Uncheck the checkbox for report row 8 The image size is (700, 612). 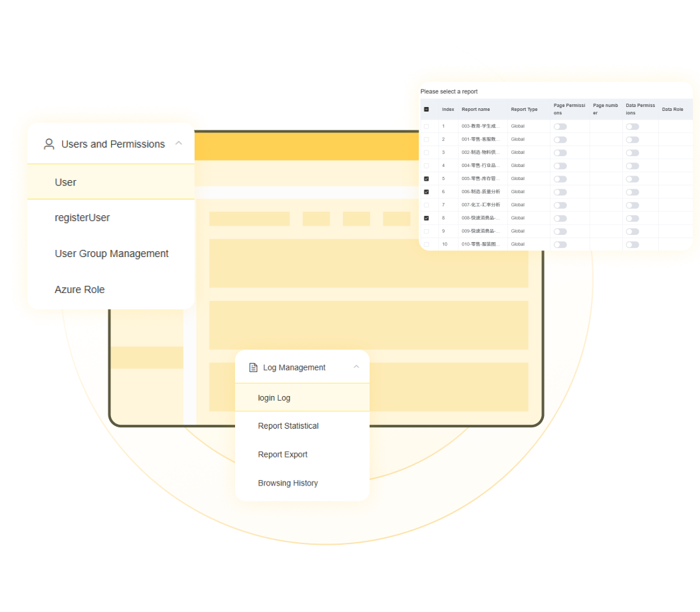pyautogui.click(x=426, y=218)
